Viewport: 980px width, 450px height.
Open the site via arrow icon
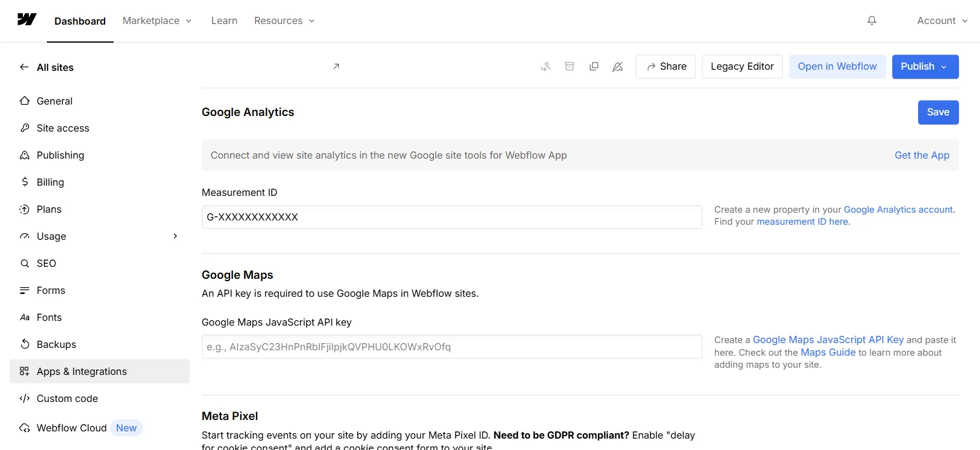pyautogui.click(x=336, y=66)
